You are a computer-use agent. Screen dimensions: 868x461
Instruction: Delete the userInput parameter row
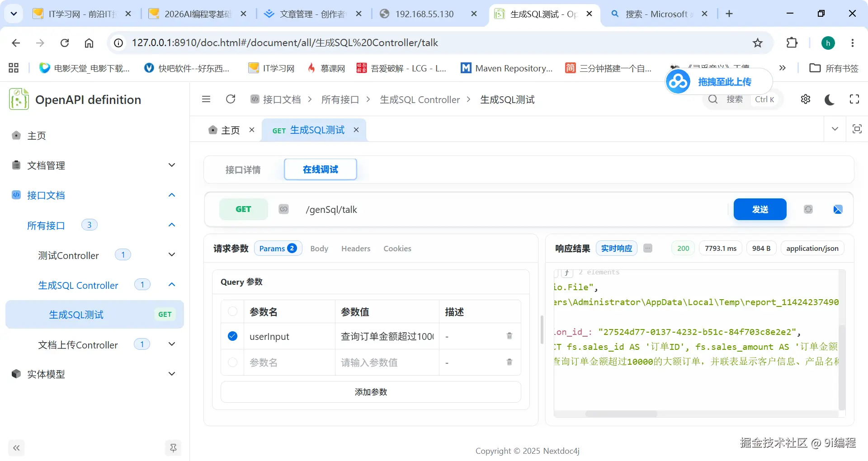[x=509, y=336]
